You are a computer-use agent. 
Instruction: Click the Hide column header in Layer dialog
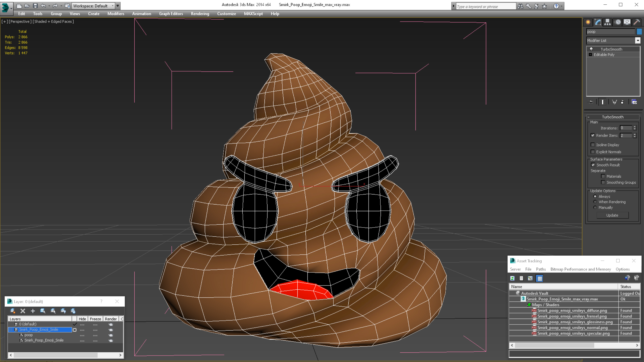(82, 319)
